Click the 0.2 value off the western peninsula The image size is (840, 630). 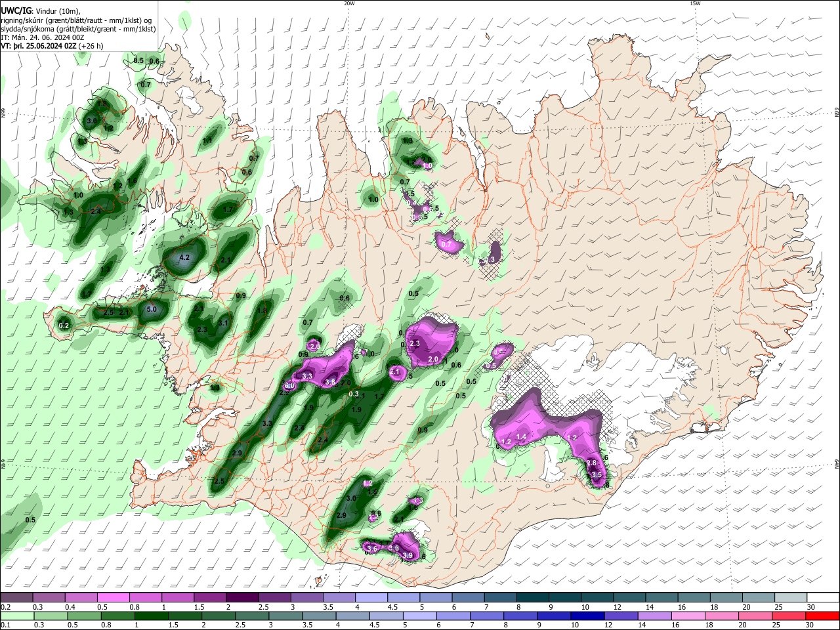click(x=64, y=325)
